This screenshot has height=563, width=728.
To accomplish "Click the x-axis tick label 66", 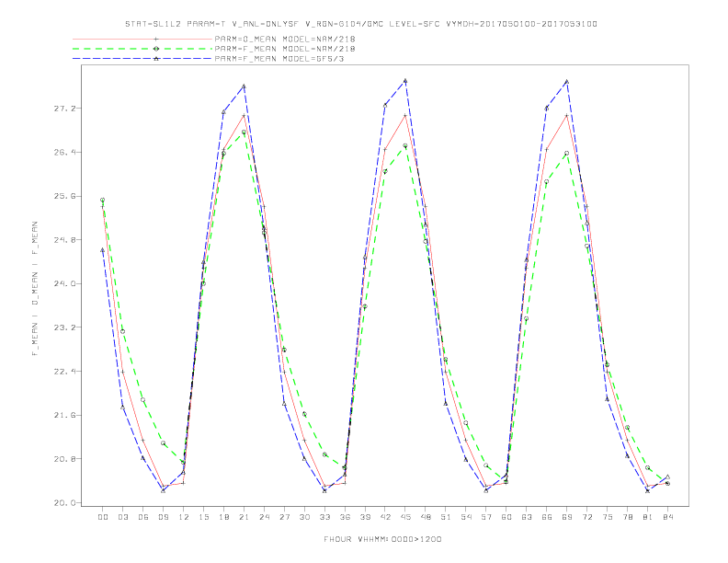I will (x=547, y=517).
